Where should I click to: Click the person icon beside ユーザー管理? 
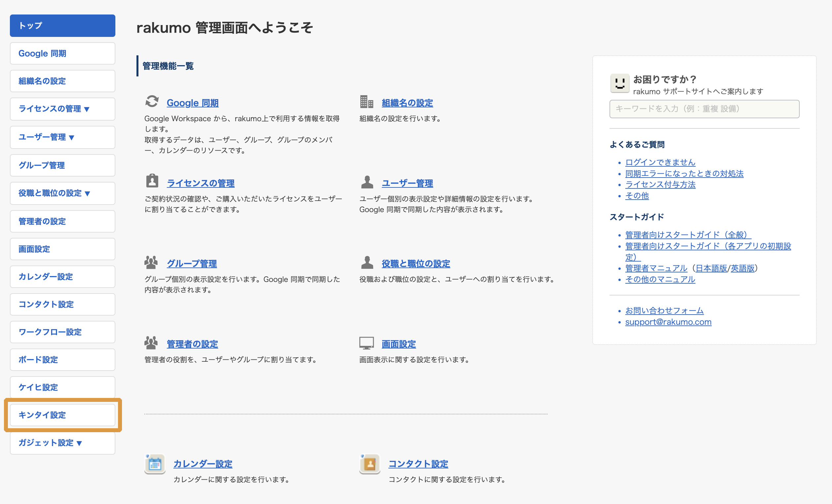(x=367, y=182)
